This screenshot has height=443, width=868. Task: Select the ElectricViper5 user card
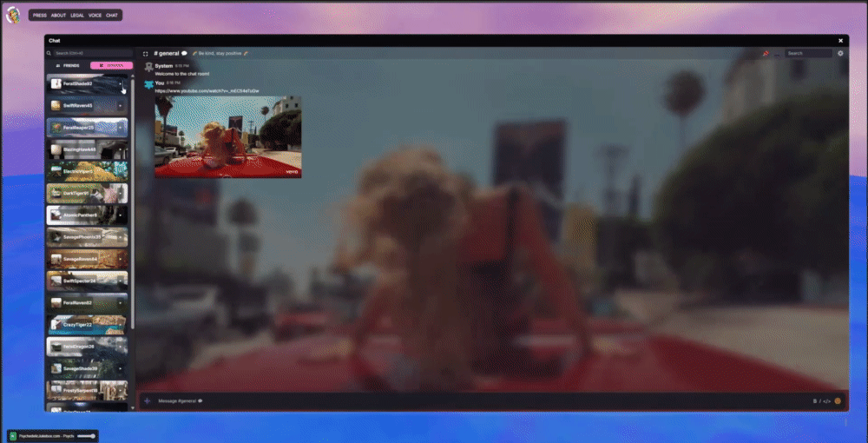click(87, 171)
